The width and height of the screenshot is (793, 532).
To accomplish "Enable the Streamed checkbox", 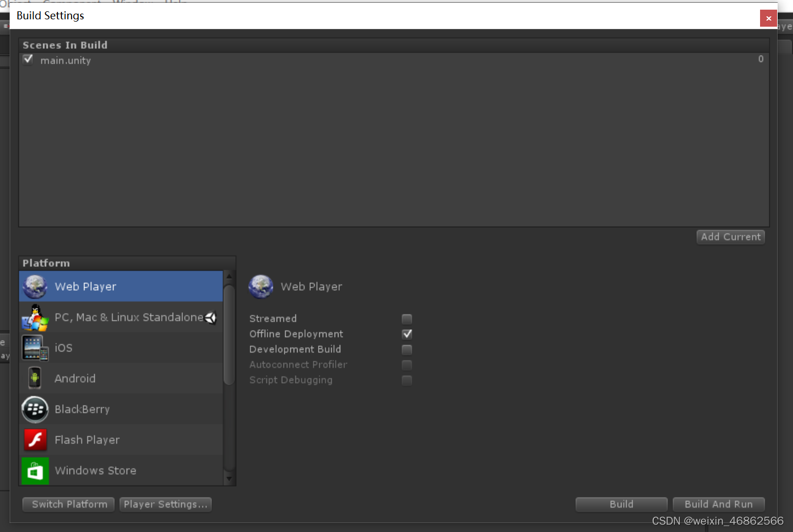I will [407, 319].
